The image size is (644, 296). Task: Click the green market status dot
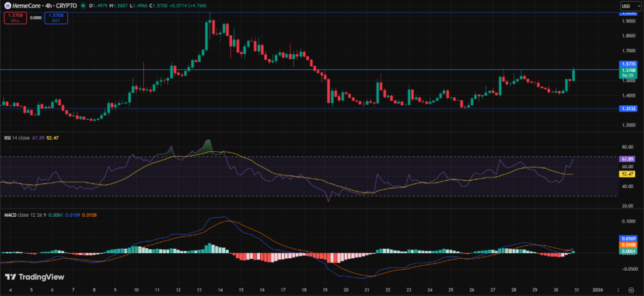coord(83,7)
